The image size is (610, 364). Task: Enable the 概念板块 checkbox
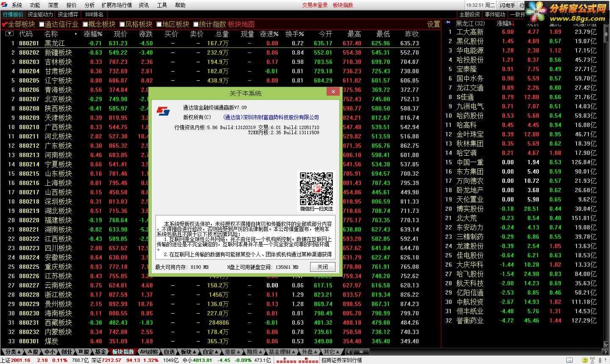pos(86,24)
